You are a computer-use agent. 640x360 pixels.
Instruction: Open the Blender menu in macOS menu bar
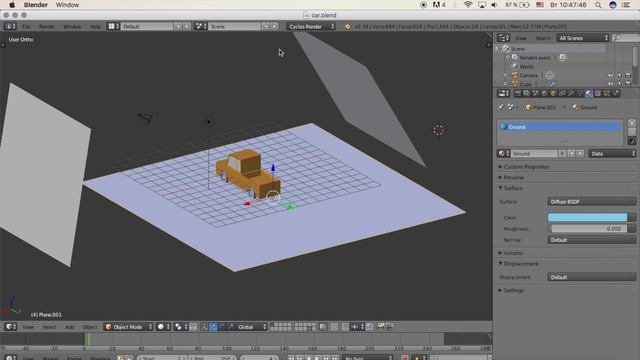(36, 5)
